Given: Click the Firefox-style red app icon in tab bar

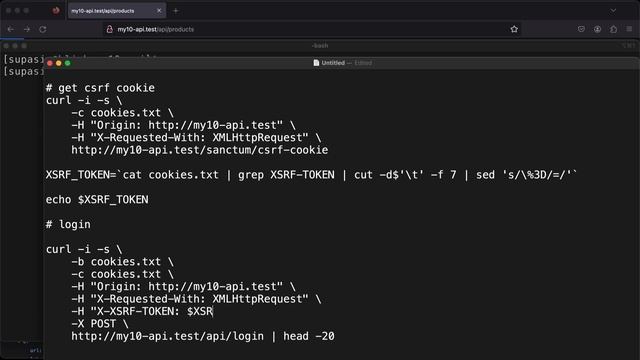Looking at the screenshot, I should click(x=56, y=11).
